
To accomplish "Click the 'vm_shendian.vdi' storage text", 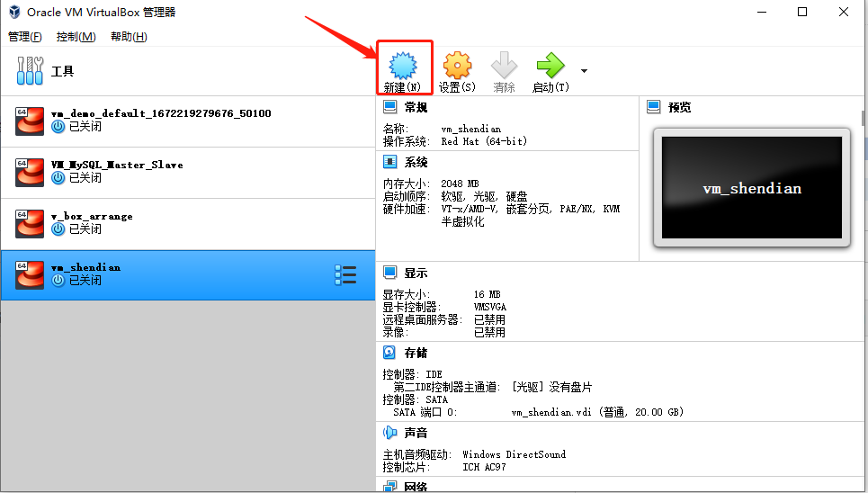I will tap(551, 412).
